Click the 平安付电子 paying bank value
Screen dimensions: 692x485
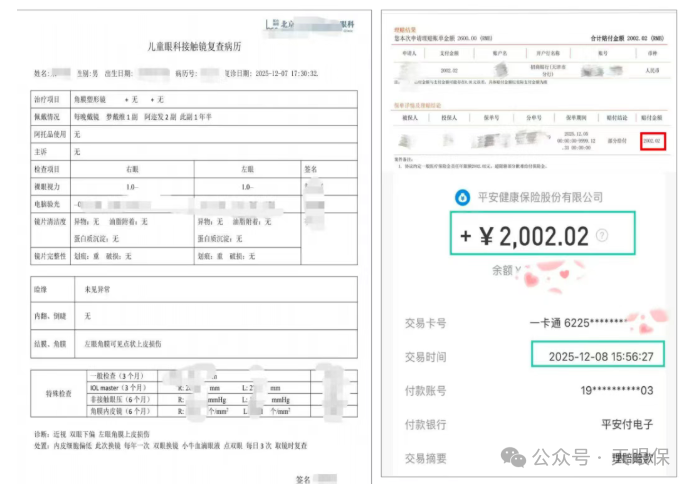tap(628, 424)
